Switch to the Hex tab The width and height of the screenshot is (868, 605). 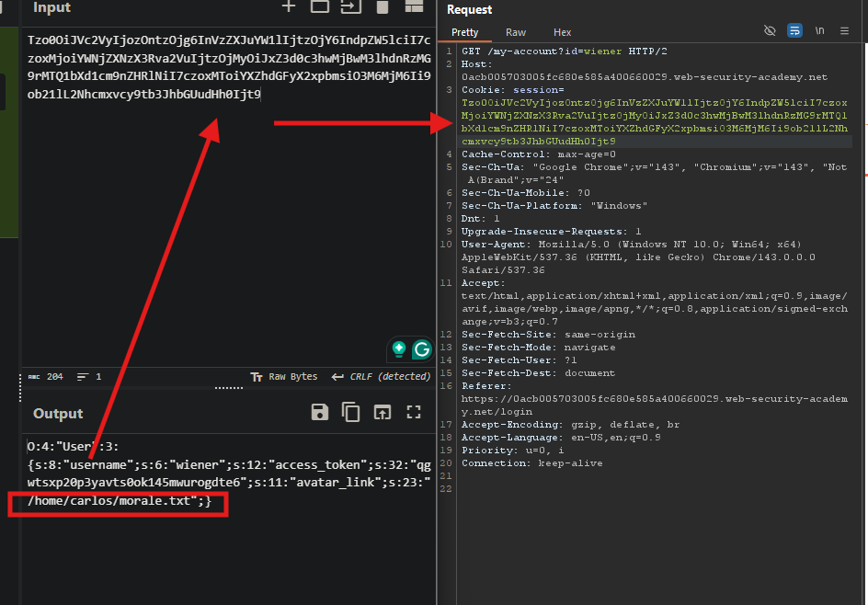pyautogui.click(x=562, y=32)
